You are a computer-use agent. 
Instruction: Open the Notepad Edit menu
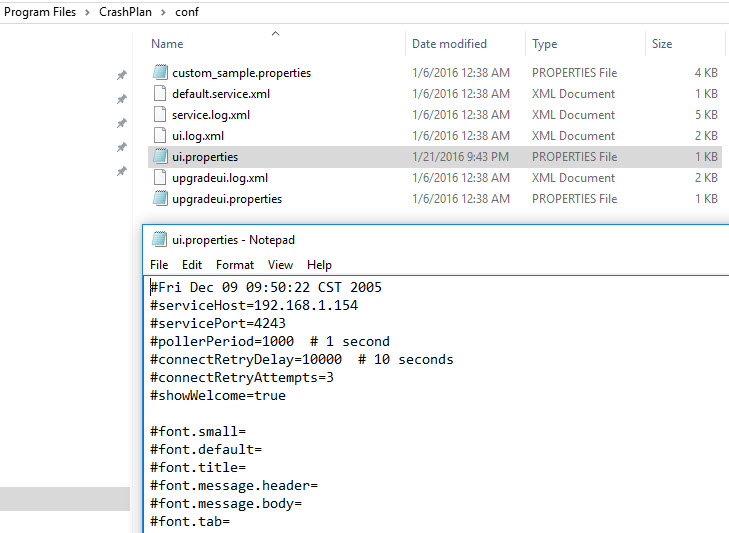pos(192,265)
